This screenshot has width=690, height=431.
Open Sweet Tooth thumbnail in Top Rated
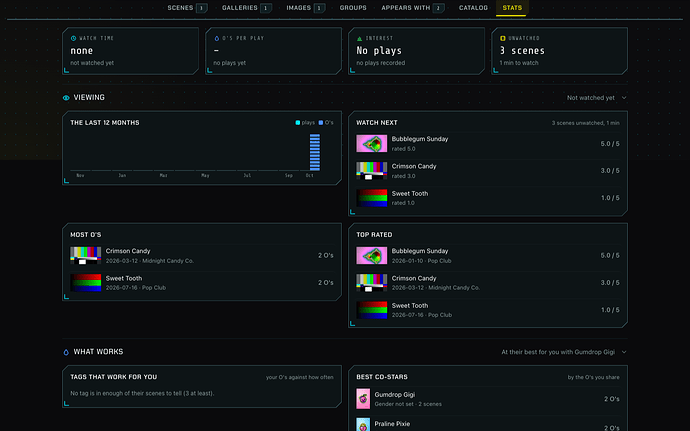pyautogui.click(x=372, y=310)
